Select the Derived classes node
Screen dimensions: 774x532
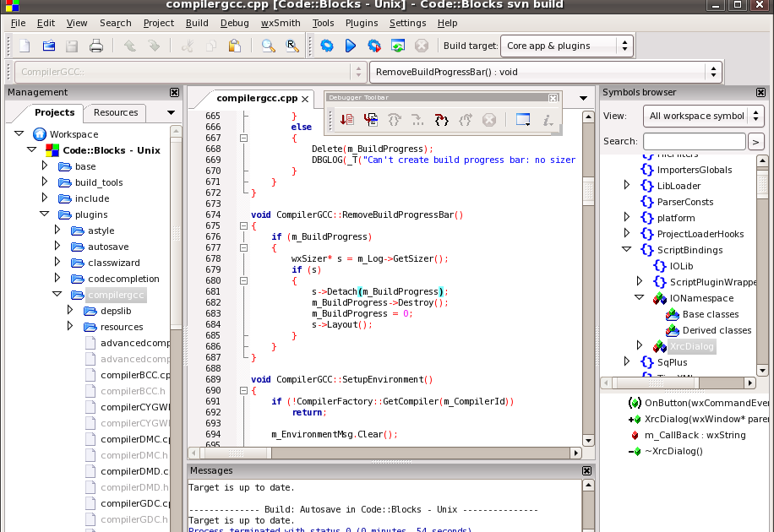coord(717,330)
